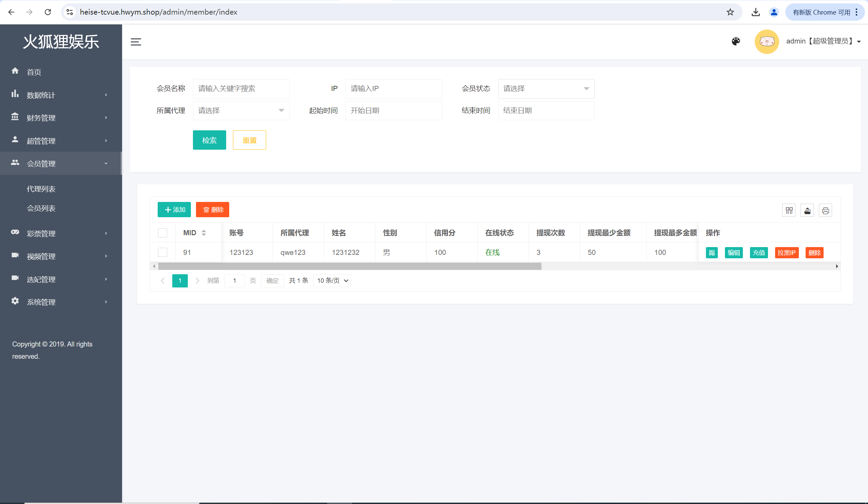This screenshot has width=868, height=504.
Task: Toggle the checkbox for member MID 91
Action: pyautogui.click(x=162, y=252)
